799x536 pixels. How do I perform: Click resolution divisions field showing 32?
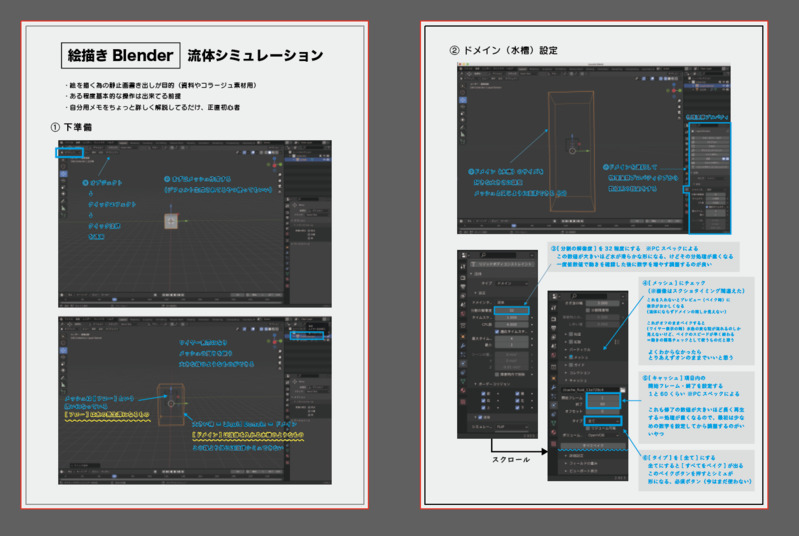(512, 311)
